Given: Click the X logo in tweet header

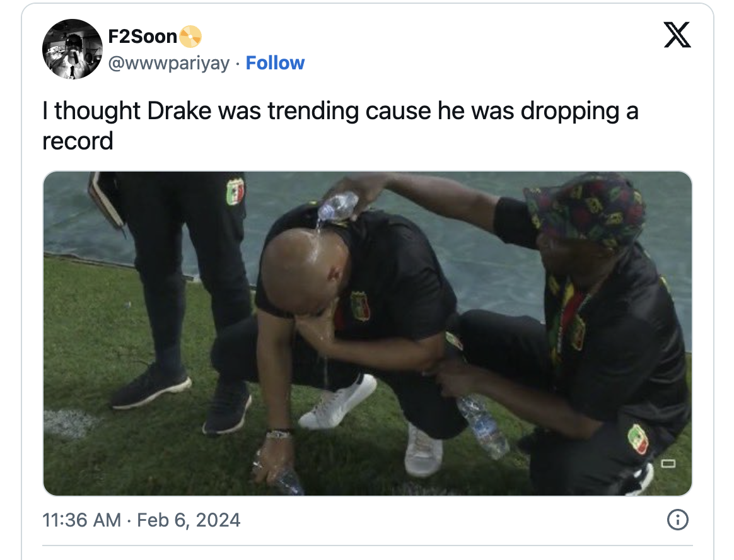Looking at the screenshot, I should coord(677,35).
